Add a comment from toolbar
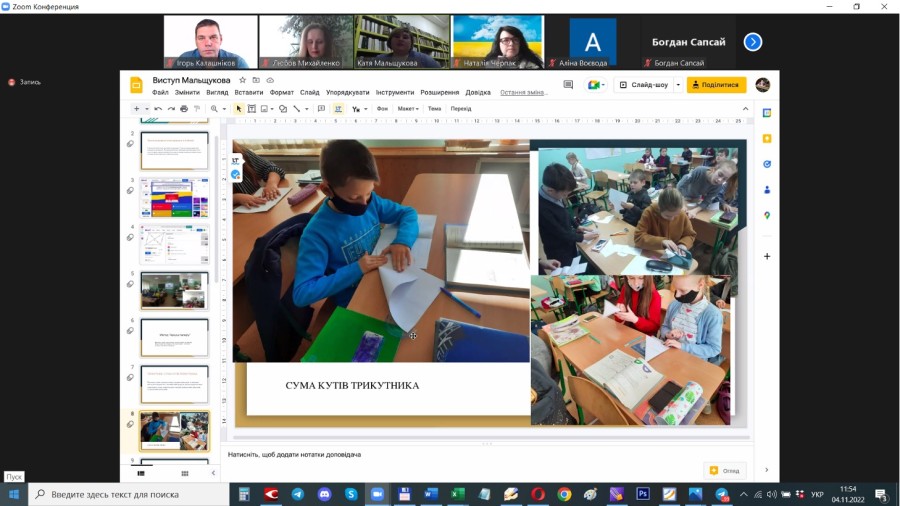The image size is (900, 506). click(x=321, y=108)
